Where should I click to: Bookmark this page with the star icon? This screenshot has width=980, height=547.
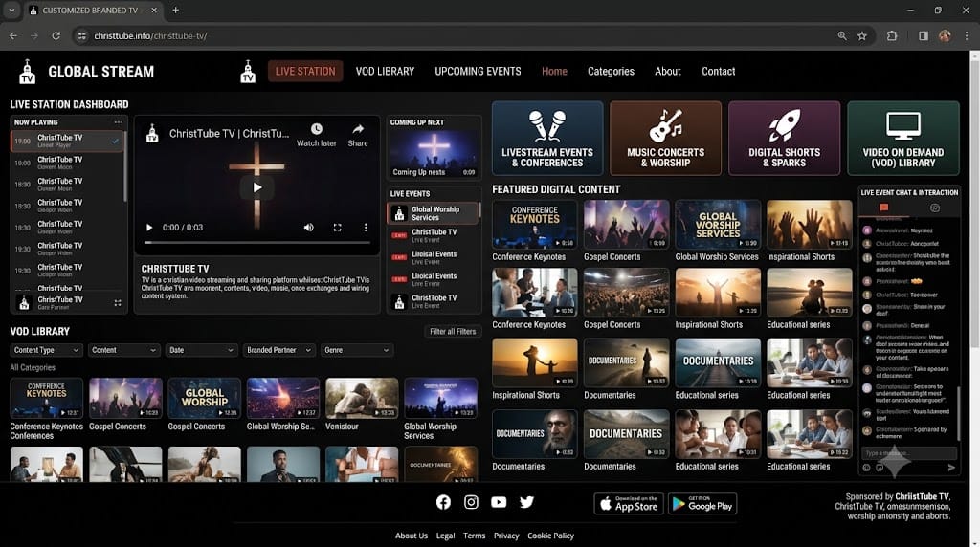click(x=862, y=36)
